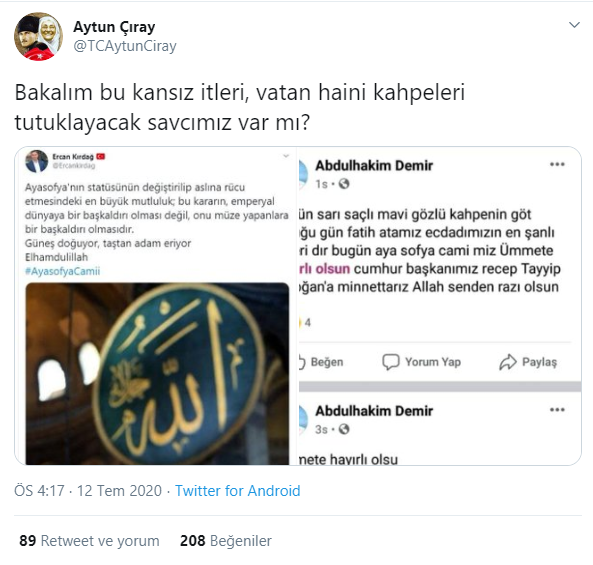Click the globe privacy icon beside 3s
593x565 pixels.
click(x=344, y=429)
